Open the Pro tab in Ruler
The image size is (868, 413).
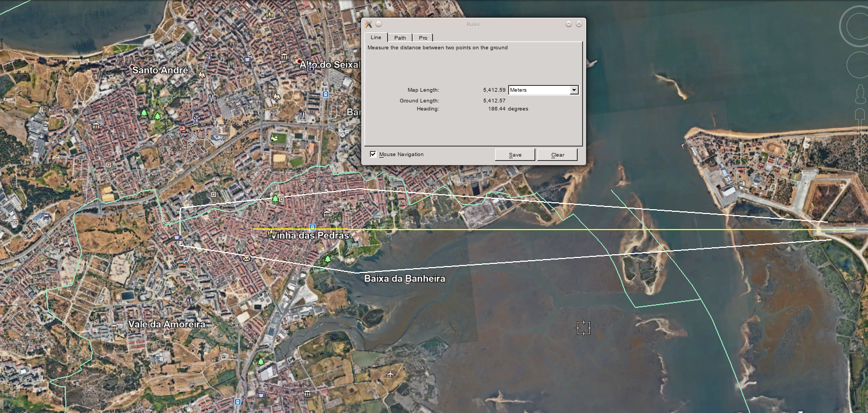(423, 38)
